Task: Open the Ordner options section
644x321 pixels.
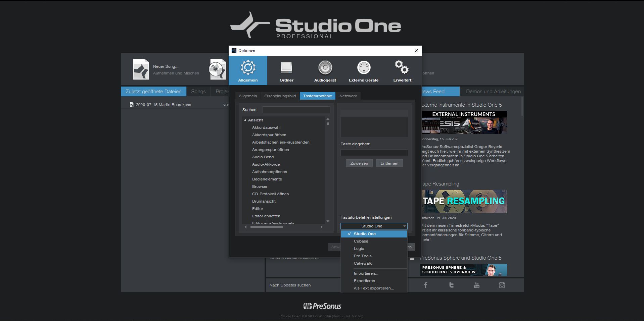Action: click(x=286, y=70)
